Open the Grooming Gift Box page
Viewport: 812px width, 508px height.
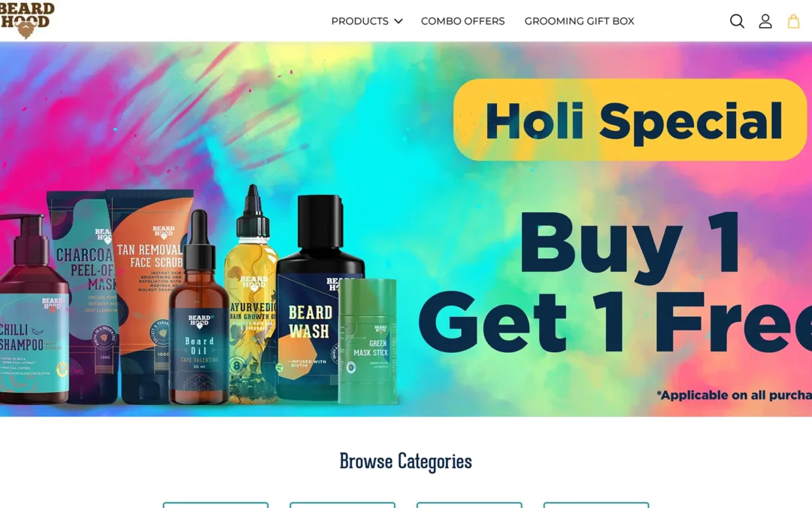click(x=579, y=21)
